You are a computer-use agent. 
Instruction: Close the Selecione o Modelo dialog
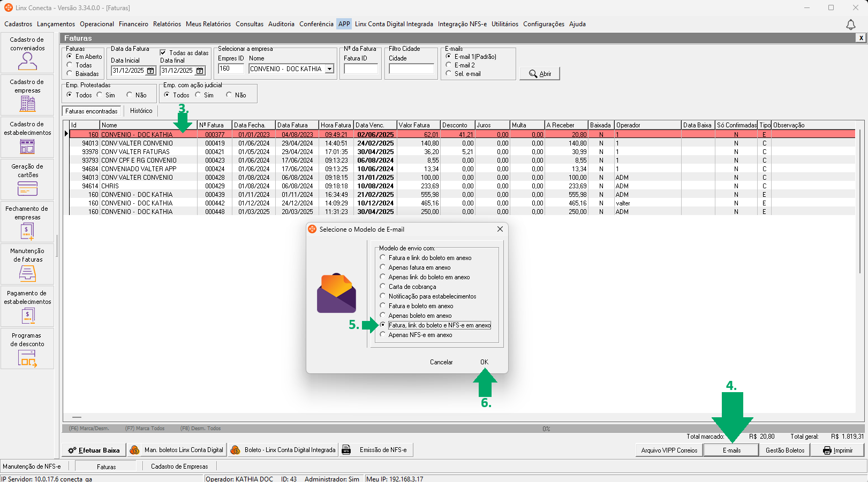(x=500, y=229)
